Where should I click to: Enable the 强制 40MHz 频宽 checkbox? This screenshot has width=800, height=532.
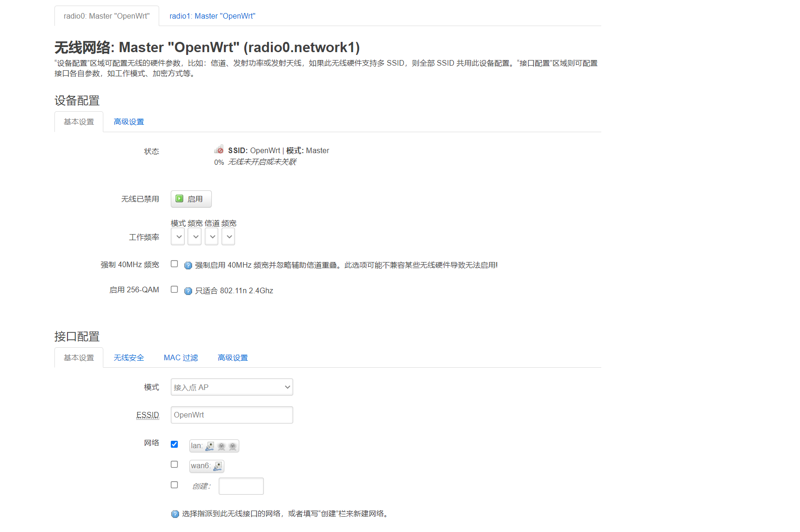[x=174, y=263]
